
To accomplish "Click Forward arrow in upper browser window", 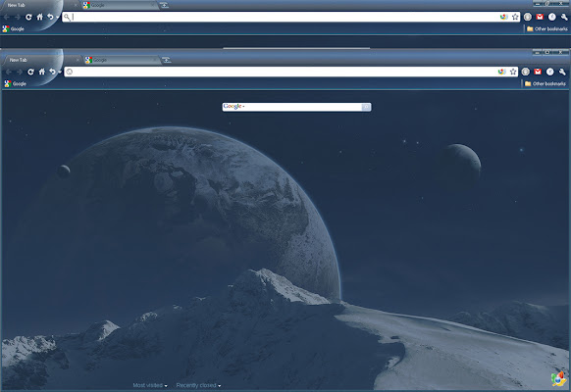I will pyautogui.click(x=17, y=17).
